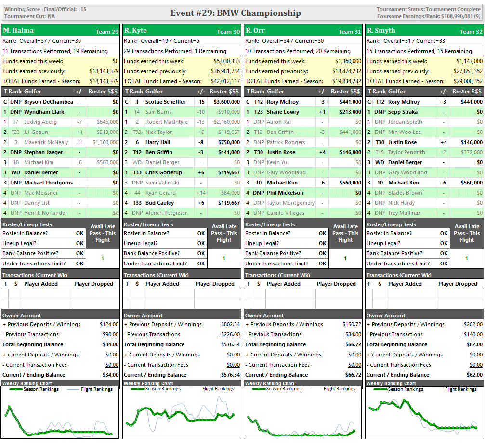Select R. Orr's Avail Late Pass value cell
Viewport: 485px width, 448px height.
coord(345,258)
